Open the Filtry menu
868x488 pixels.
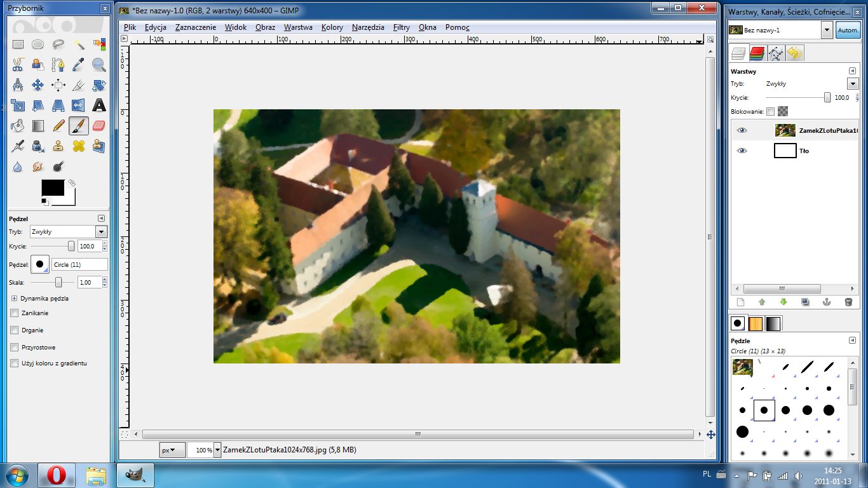(401, 27)
